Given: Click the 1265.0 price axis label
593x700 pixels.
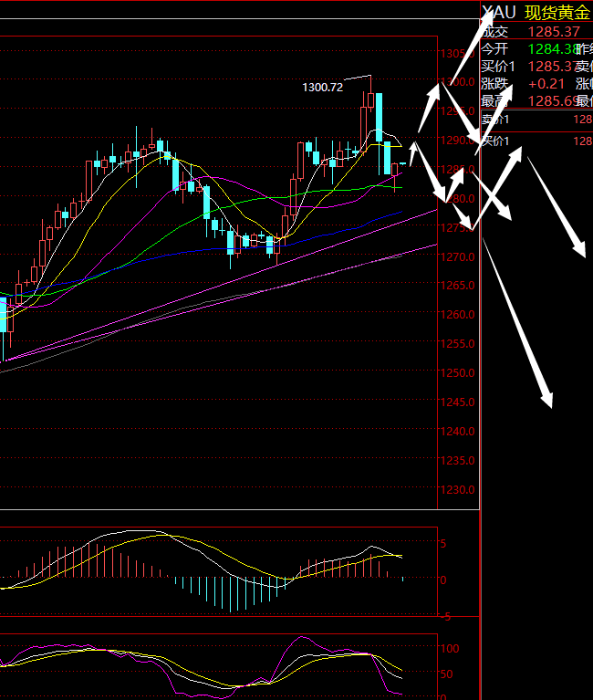Looking at the screenshot, I should tap(457, 286).
